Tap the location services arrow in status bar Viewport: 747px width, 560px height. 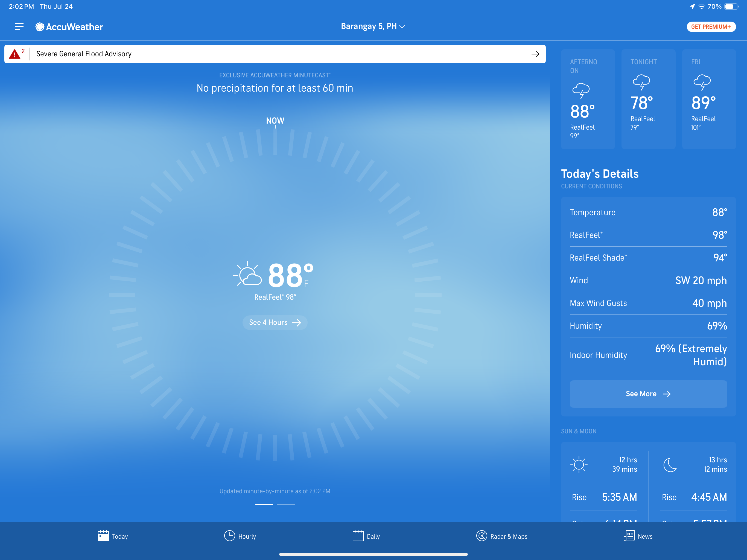(692, 6)
